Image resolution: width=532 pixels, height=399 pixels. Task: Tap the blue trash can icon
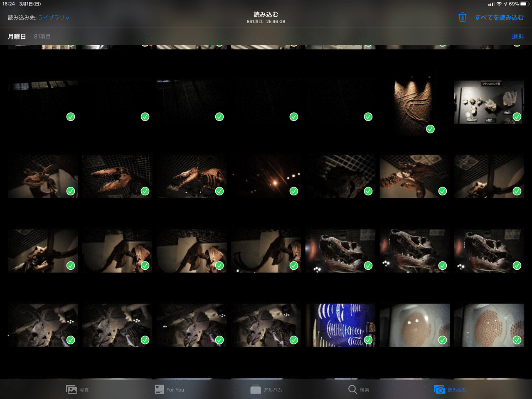(x=462, y=17)
